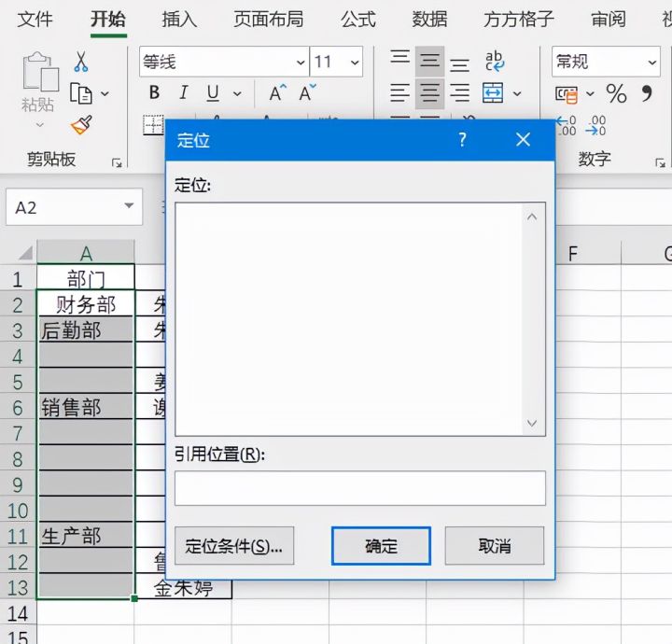Expand Merge options arrow
The width and height of the screenshot is (672, 644).
pos(517,93)
